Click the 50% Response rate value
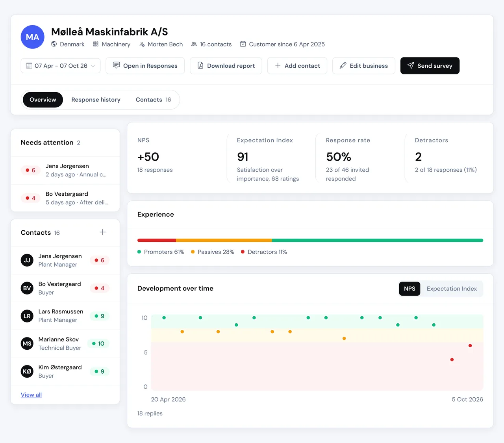This screenshot has height=443, width=504. (339, 157)
